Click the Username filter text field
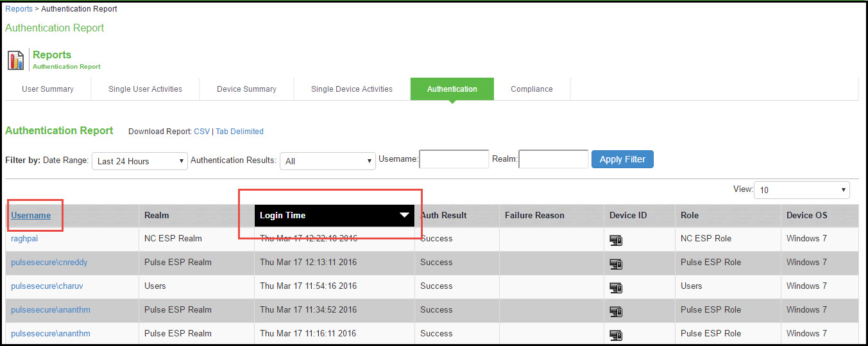 (x=454, y=159)
